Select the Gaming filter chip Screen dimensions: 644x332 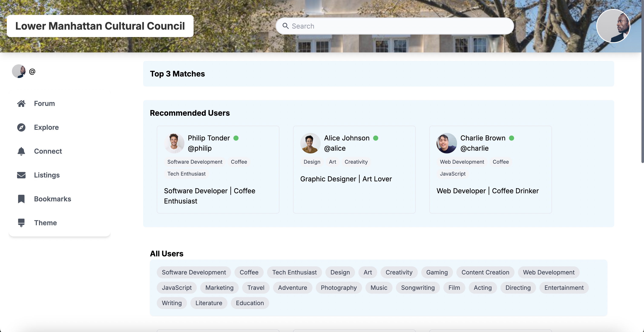coord(437,272)
